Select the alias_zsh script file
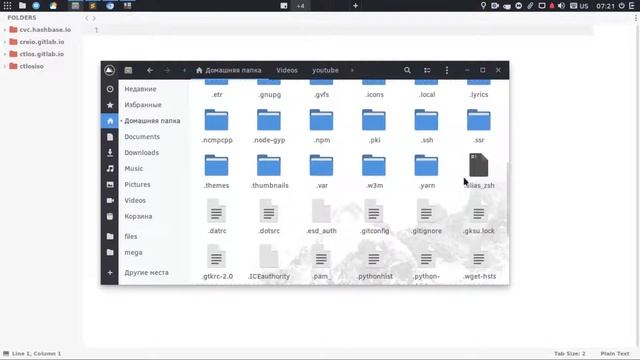The width and height of the screenshot is (640, 360). click(x=478, y=171)
